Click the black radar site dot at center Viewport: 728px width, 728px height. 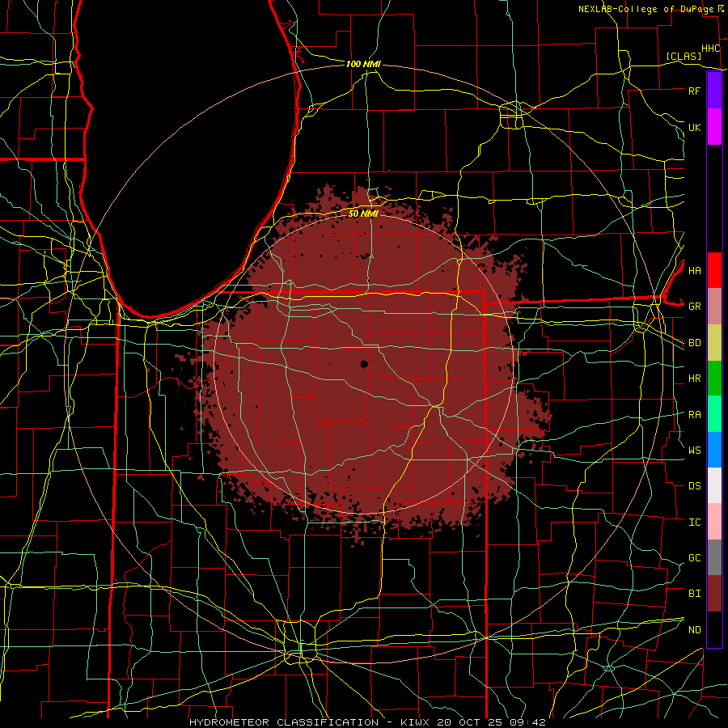pos(364,364)
